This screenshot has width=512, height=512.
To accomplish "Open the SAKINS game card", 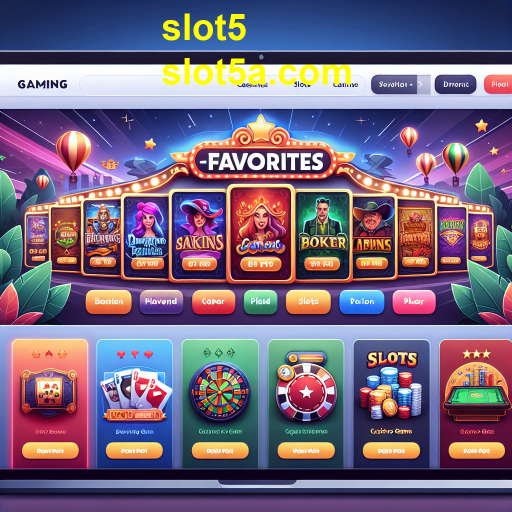I will tap(199, 235).
